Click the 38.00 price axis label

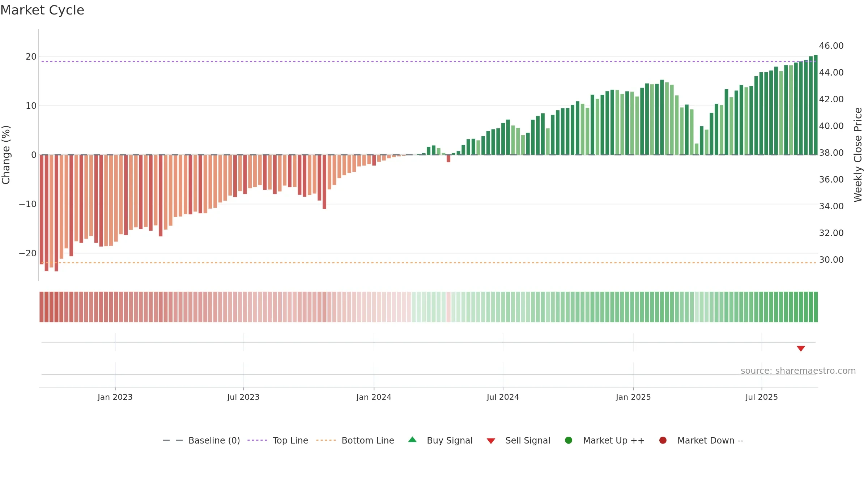coord(831,153)
